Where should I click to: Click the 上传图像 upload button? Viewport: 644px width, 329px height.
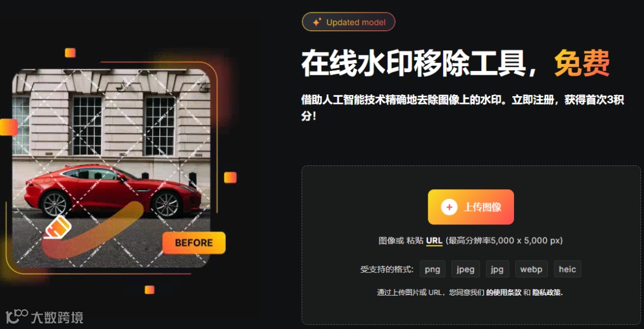coord(470,207)
